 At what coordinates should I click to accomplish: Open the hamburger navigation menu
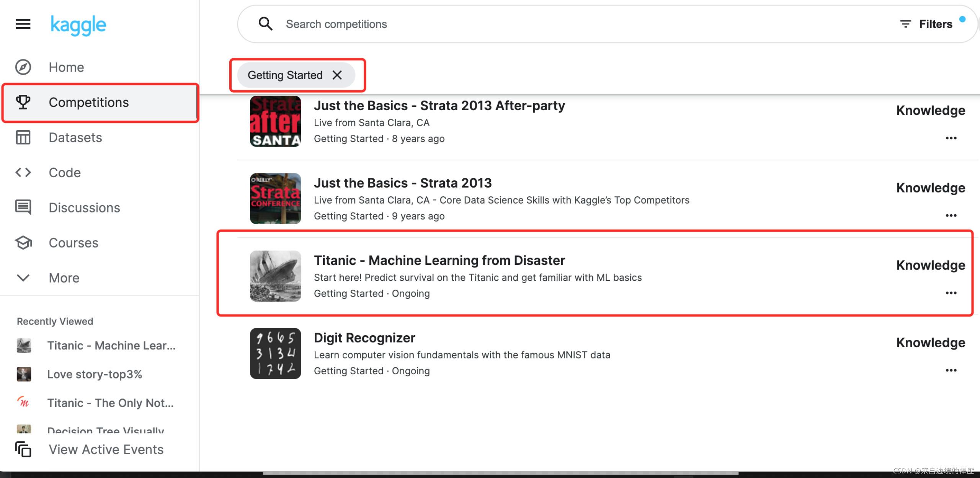tap(23, 24)
